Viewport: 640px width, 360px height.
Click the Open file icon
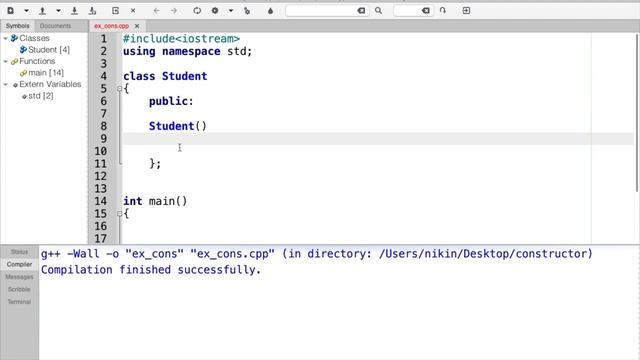pyautogui.click(x=42, y=11)
